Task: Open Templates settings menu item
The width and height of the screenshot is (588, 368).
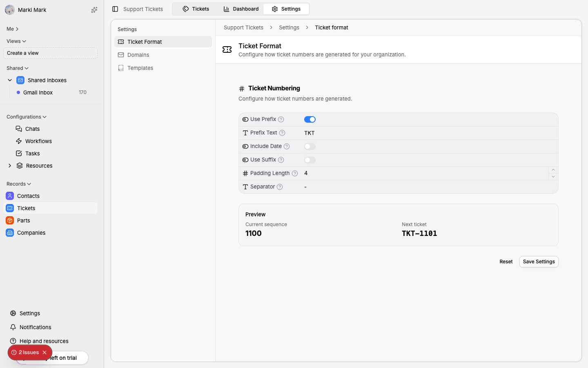Action: point(163,68)
